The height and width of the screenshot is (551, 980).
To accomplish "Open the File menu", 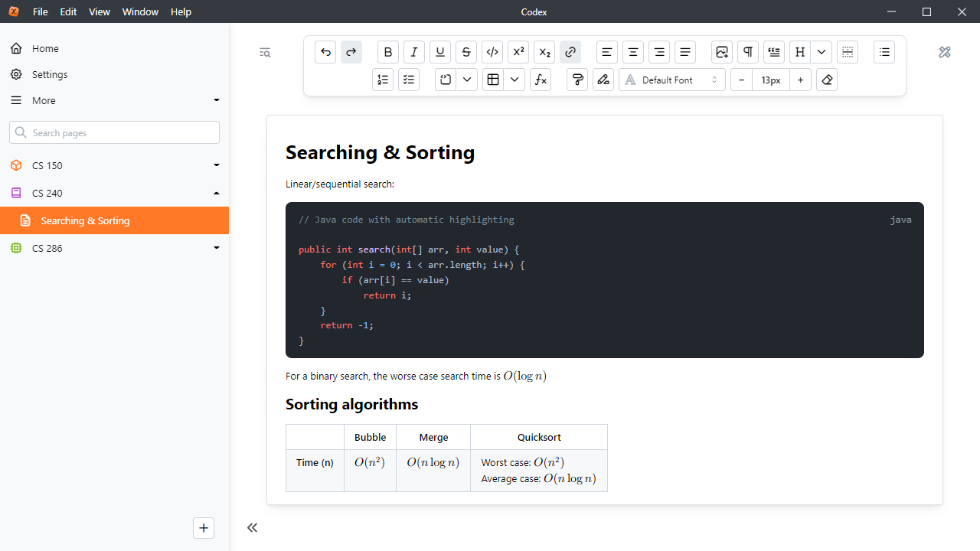I will pyautogui.click(x=41, y=11).
